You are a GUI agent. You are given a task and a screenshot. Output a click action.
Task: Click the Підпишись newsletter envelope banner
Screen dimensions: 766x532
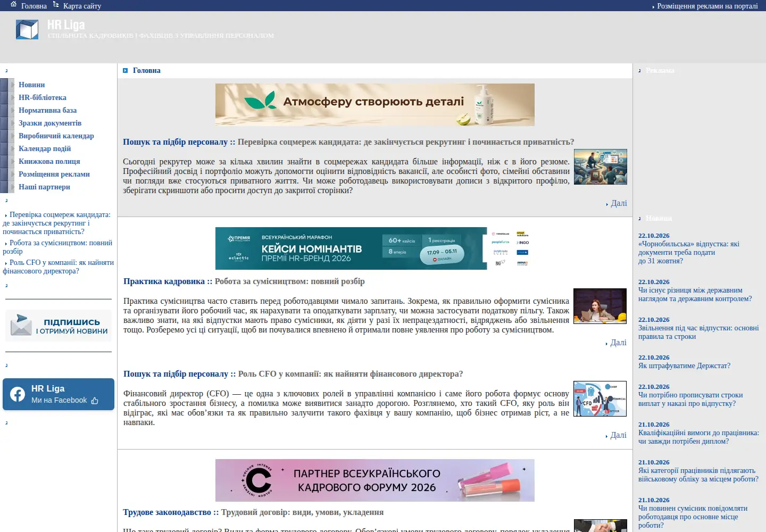click(x=59, y=326)
